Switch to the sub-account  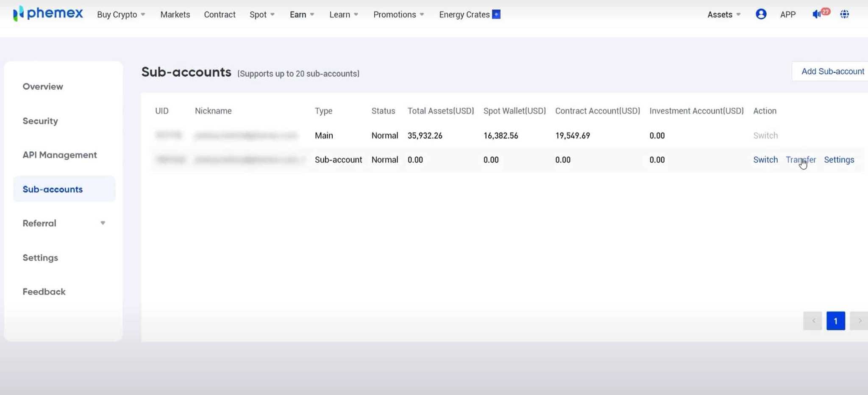click(765, 160)
